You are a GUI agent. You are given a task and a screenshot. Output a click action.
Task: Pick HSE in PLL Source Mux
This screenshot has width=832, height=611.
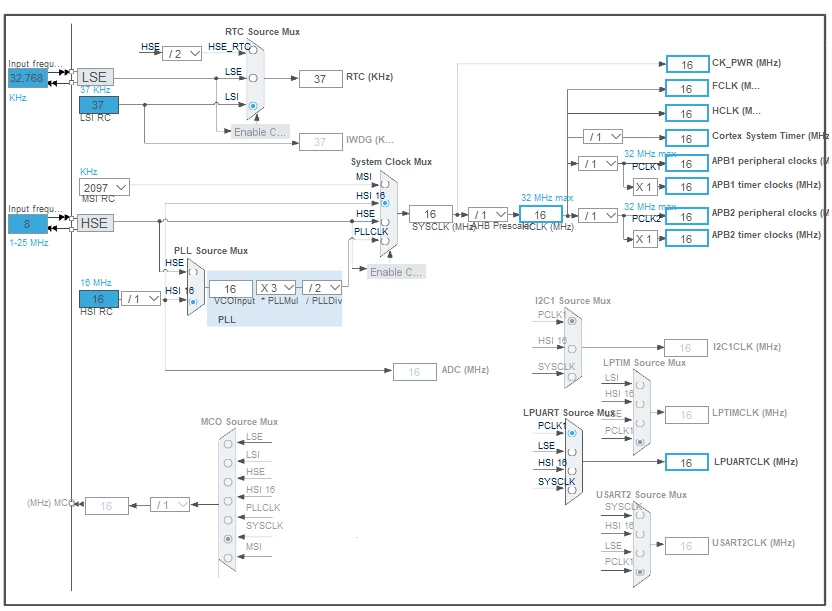pyautogui.click(x=193, y=272)
